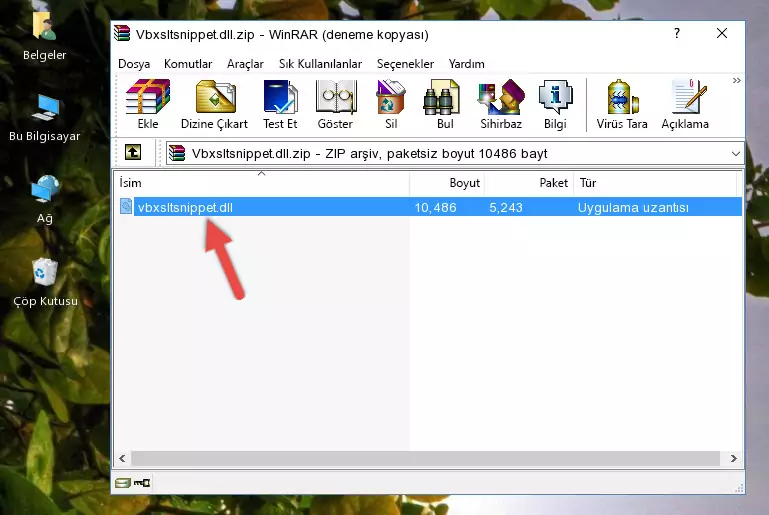Click the horizontal scrollbar track

[425, 459]
